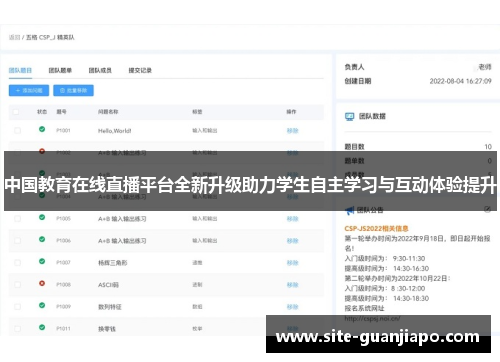
Task: Check the box for 换零钱 row
Action: pyautogui.click(x=17, y=329)
